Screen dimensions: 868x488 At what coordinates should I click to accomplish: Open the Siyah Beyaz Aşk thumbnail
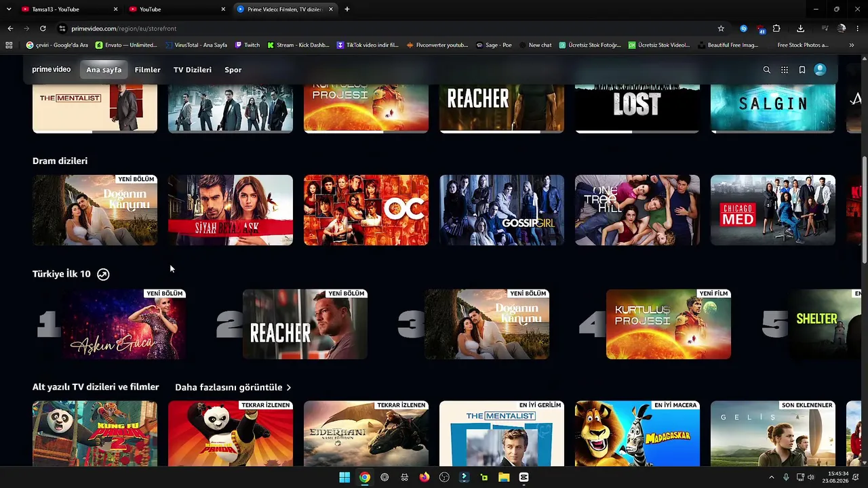point(231,210)
